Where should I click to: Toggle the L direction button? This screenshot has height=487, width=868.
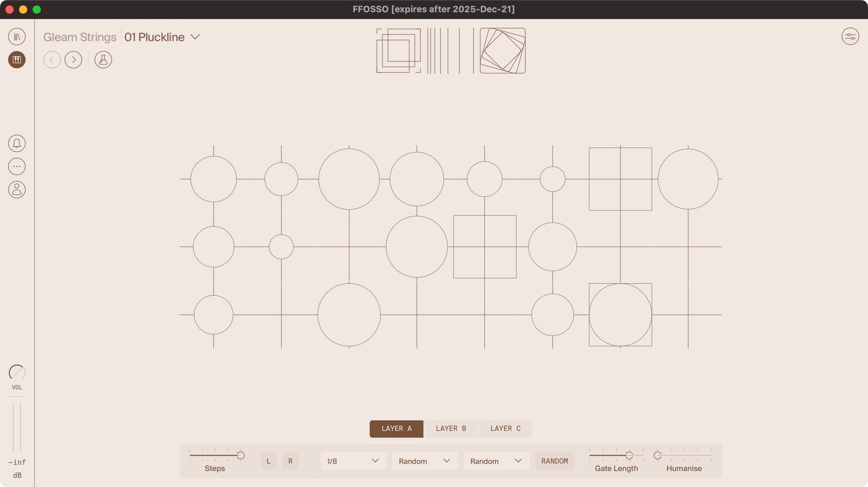[x=268, y=461]
